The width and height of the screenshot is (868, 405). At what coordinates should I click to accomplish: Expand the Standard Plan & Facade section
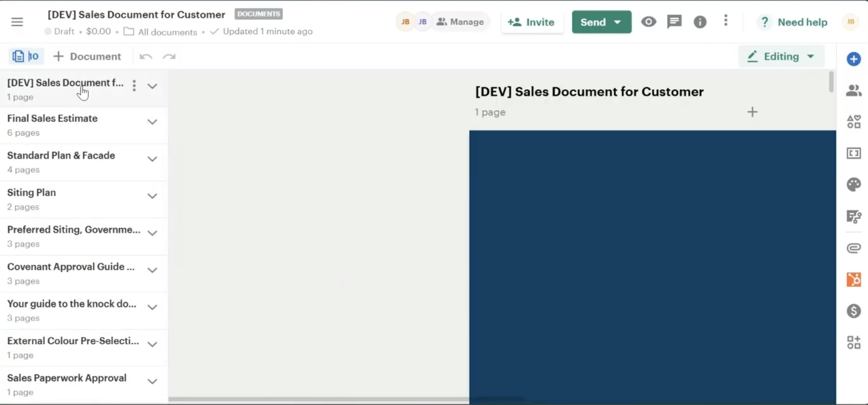[x=152, y=159]
